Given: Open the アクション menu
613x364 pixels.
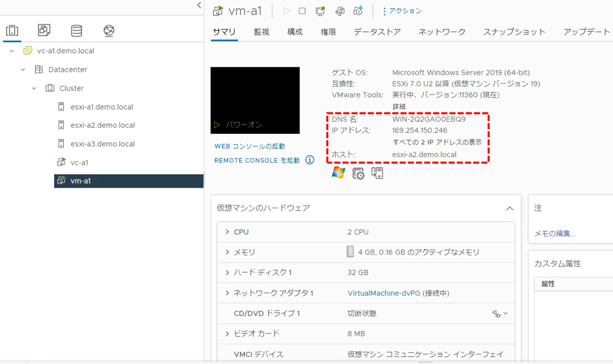Looking at the screenshot, I should (402, 11).
